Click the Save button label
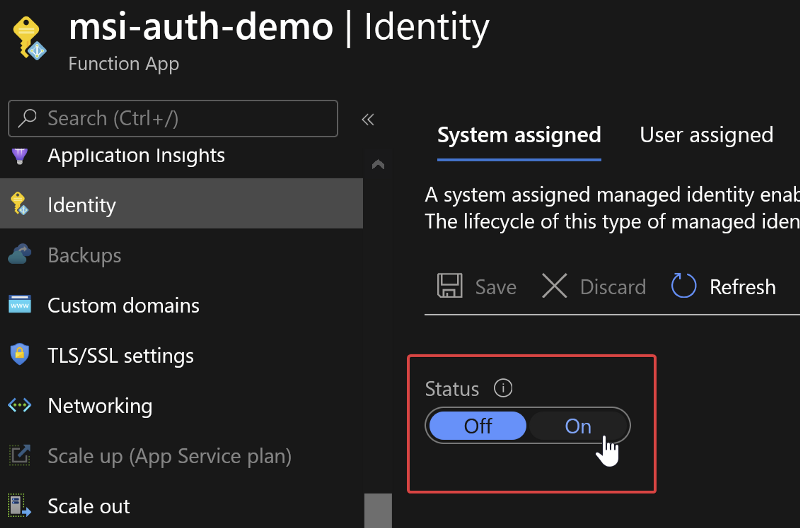The height and width of the screenshot is (528, 800). [495, 286]
